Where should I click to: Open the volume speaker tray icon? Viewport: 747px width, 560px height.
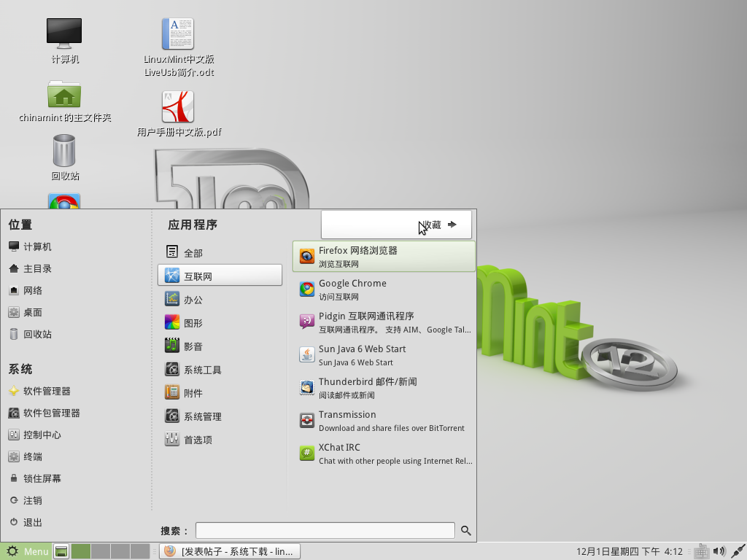(719, 551)
